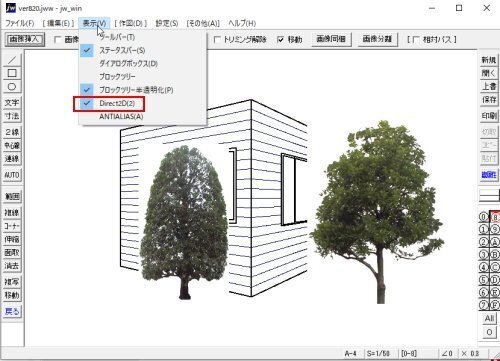500x361 pixels.
Task: Toggle the 相対パス checkbox
Action: click(416, 40)
